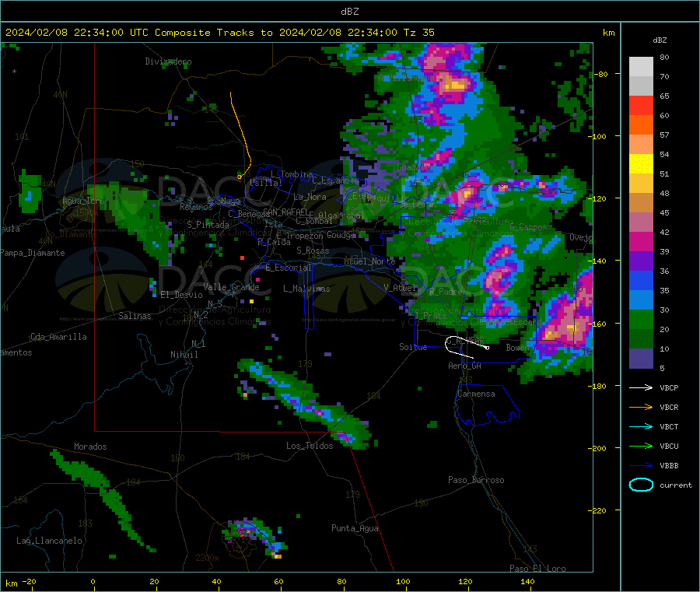The width and height of the screenshot is (700, 592).
Task: Select the magenta 39–42 dBZ color swatch
Action: click(641, 241)
